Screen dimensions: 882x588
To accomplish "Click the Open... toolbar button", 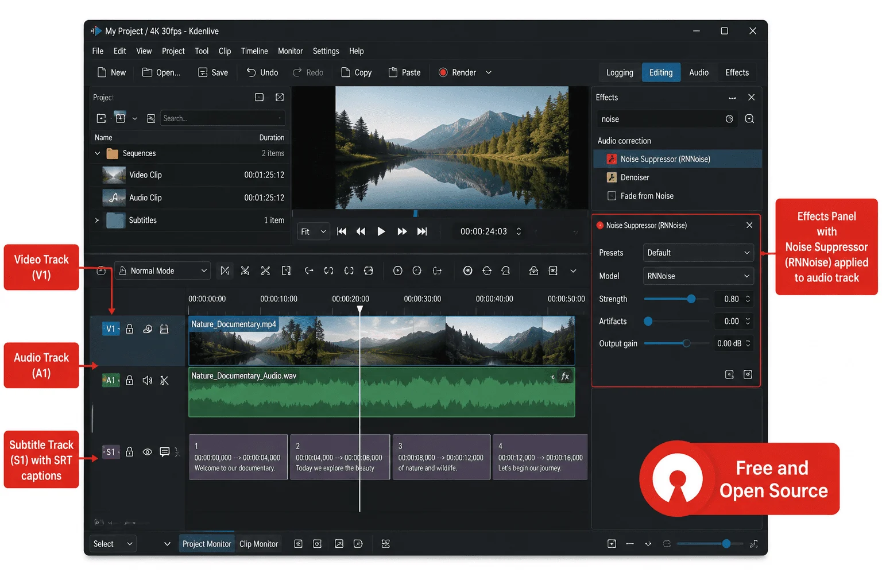I will [x=161, y=72].
